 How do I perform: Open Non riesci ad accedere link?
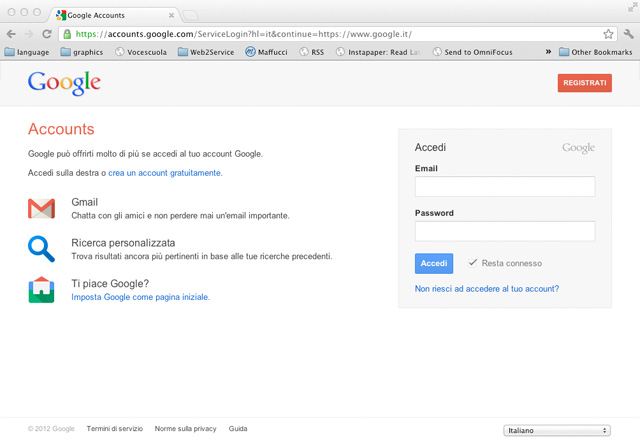pyautogui.click(x=486, y=289)
